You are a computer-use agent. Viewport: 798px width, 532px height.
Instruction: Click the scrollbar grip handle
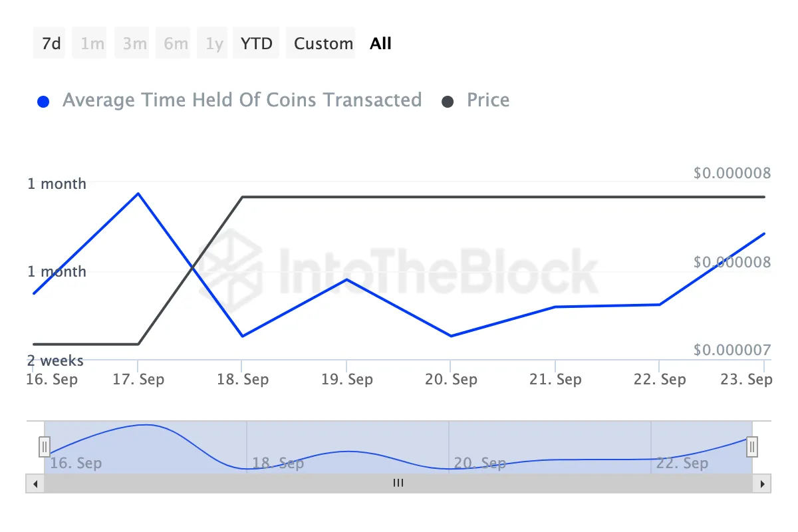(398, 483)
